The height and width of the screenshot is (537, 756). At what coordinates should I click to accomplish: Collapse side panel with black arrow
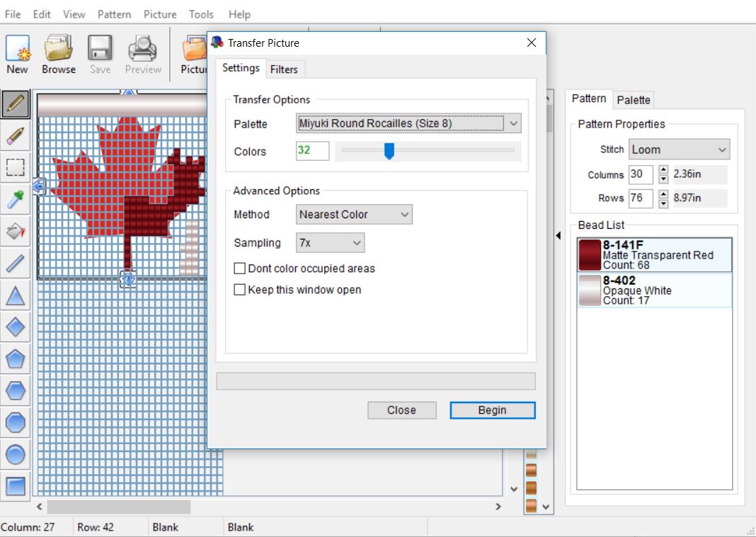pos(559,235)
